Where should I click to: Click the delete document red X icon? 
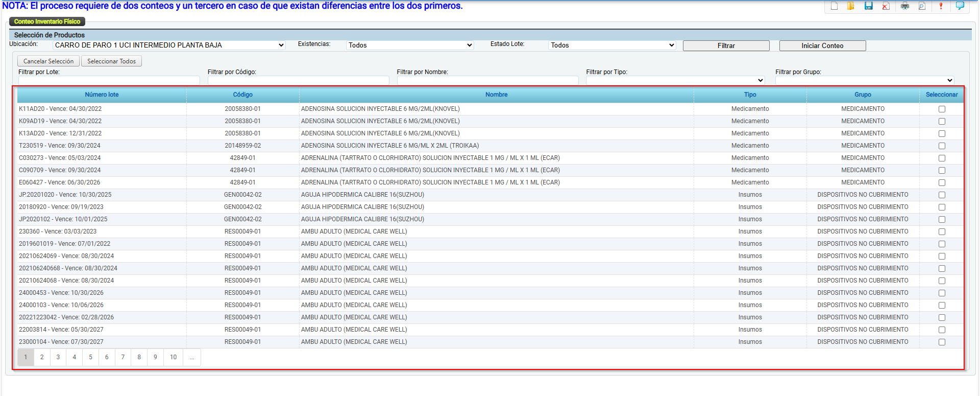[886, 6]
